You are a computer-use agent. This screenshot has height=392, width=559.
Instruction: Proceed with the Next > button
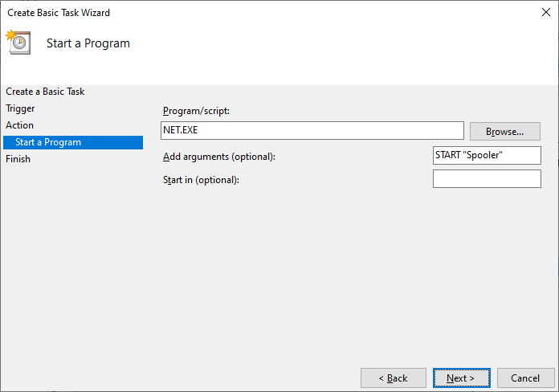coord(461,378)
